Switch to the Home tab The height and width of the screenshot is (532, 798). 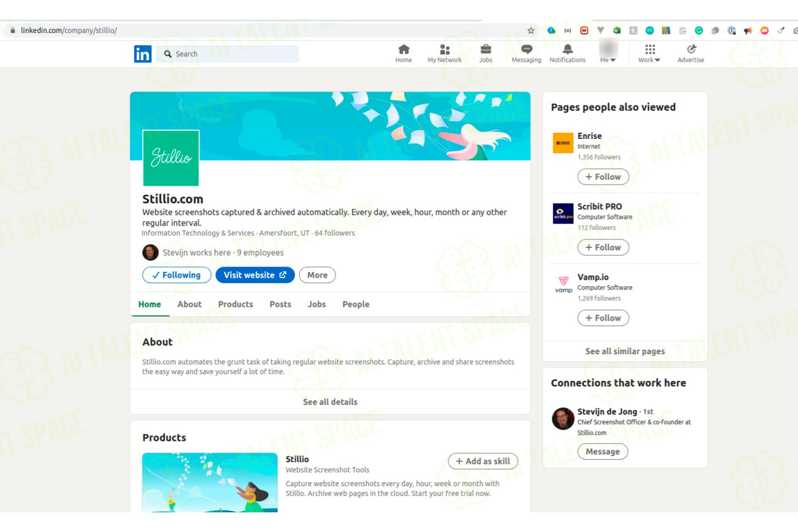149,304
